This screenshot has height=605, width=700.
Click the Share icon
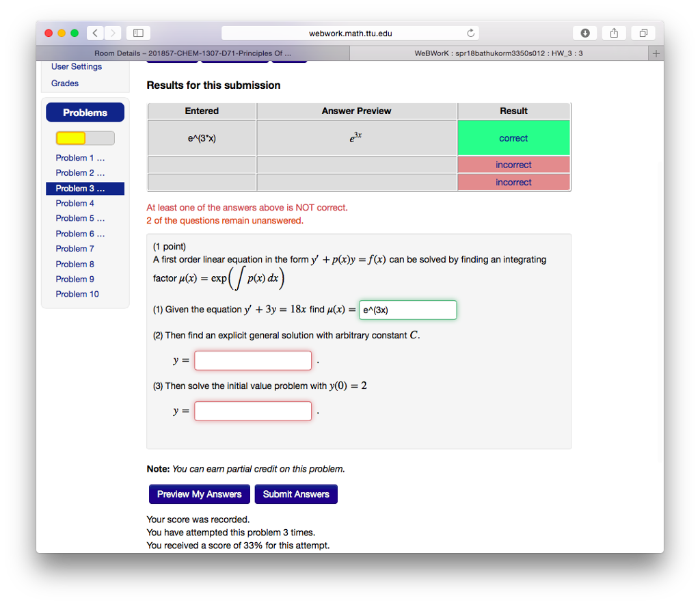[x=613, y=32]
